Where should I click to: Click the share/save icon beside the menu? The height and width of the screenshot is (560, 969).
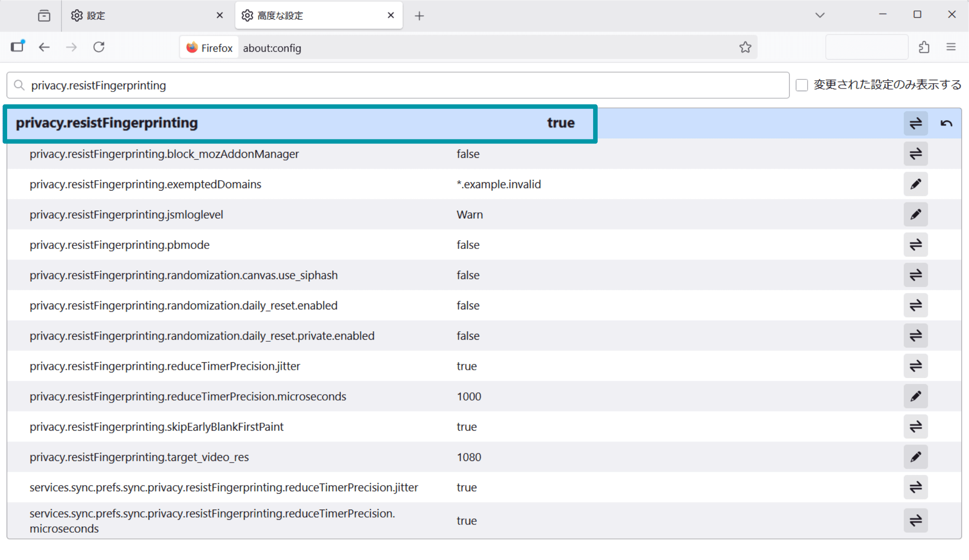pos(924,47)
